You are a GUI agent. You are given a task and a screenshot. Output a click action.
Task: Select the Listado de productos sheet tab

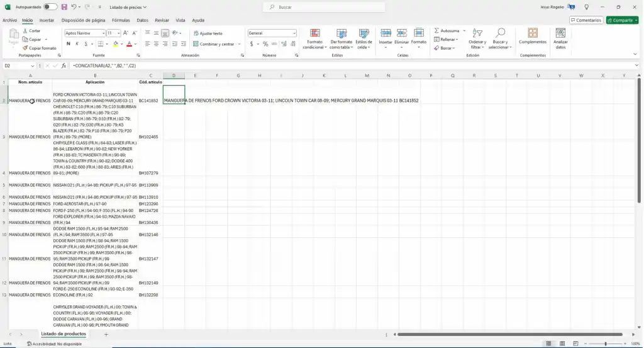(x=64, y=334)
